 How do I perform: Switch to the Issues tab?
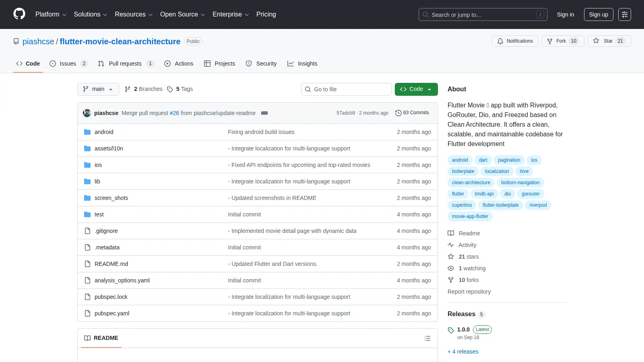(68, 64)
